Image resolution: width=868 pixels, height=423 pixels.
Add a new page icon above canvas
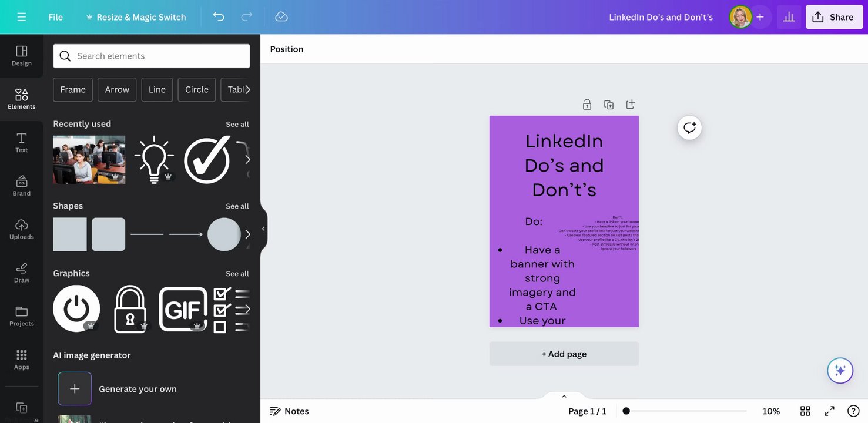pyautogui.click(x=631, y=104)
